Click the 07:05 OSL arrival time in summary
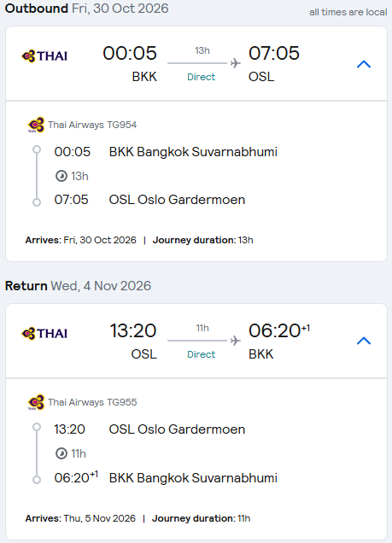The image size is (392, 543). point(273,53)
